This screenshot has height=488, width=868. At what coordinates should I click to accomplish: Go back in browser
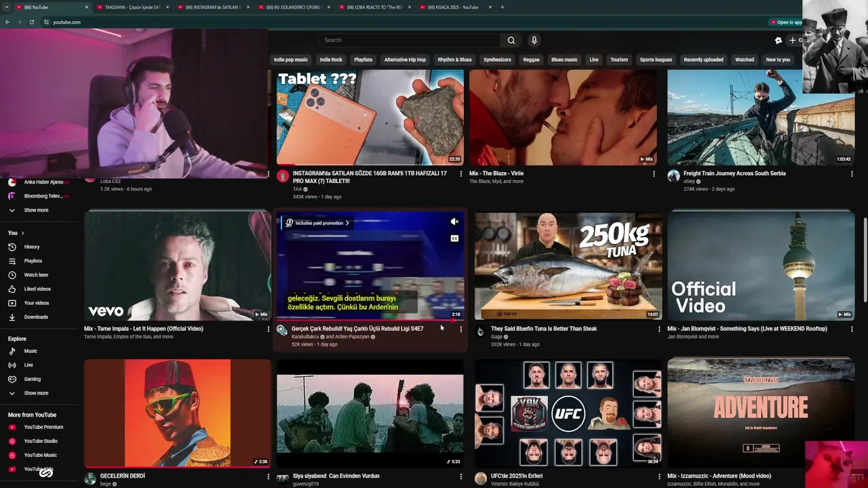pyautogui.click(x=7, y=22)
